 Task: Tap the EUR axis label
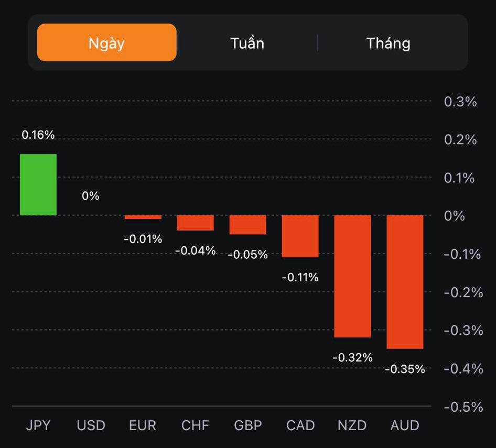(143, 425)
